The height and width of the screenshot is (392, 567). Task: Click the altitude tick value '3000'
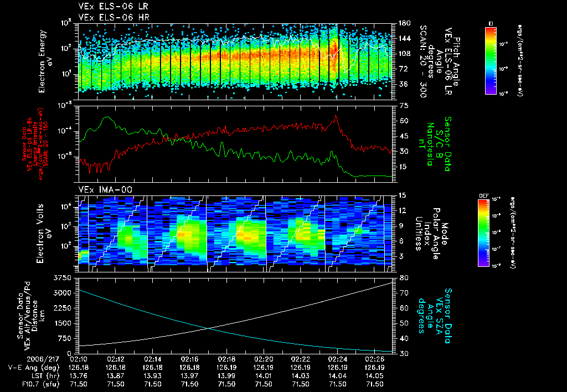point(62,293)
